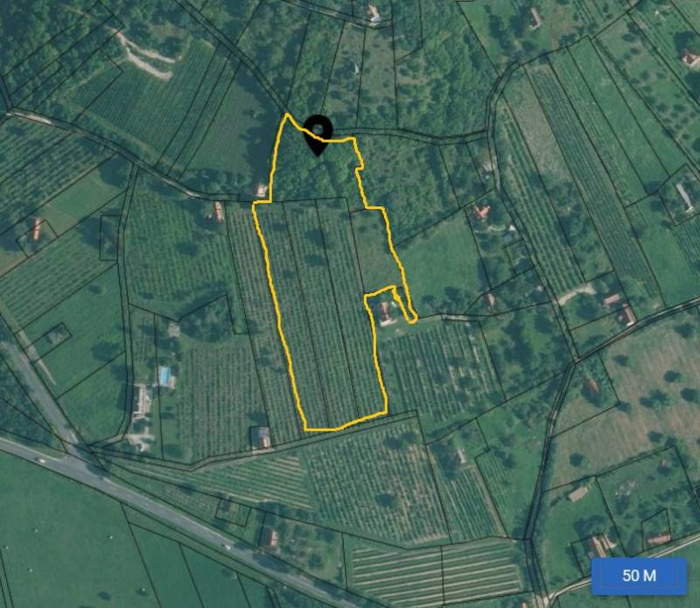Click the orange-roof house east of the yellow parcel
Screen dimensions: 700x608
(481, 212)
